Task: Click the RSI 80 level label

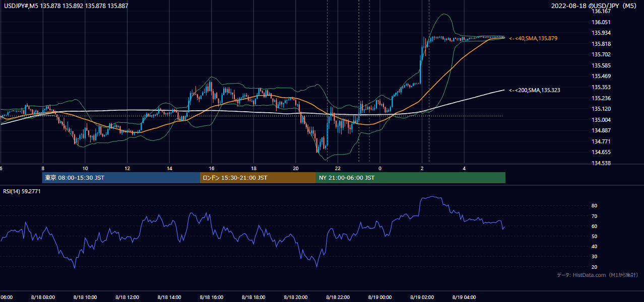Action: [x=594, y=206]
